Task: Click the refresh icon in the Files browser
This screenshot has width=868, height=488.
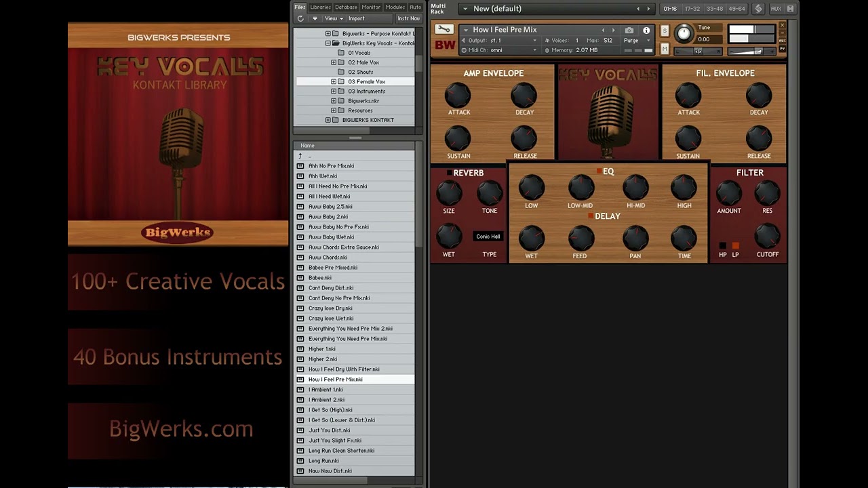Action: tap(300, 18)
